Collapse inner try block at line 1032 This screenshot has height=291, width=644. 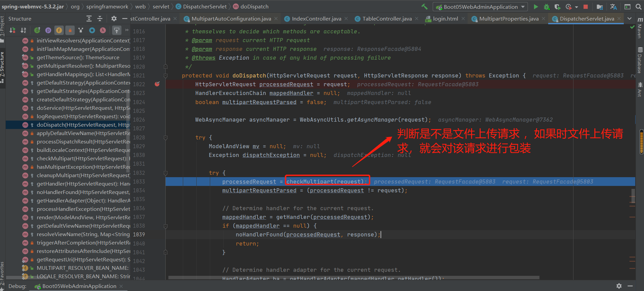coord(166,173)
